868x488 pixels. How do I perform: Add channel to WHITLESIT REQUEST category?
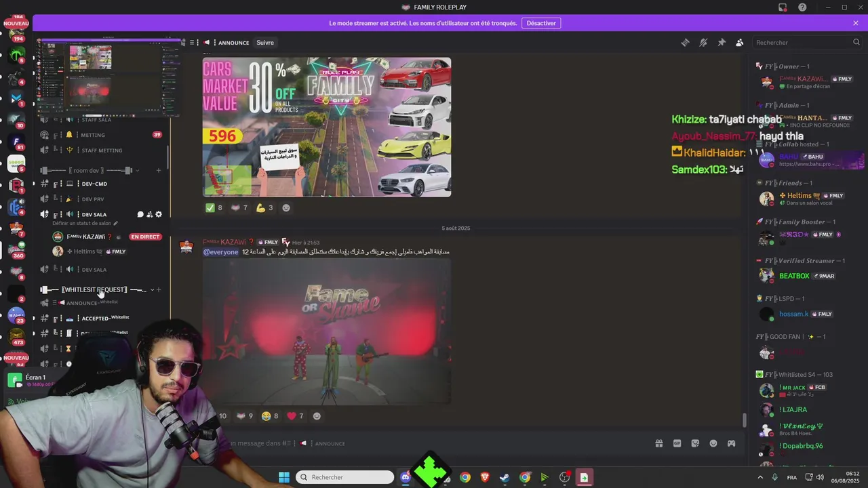coord(159,289)
